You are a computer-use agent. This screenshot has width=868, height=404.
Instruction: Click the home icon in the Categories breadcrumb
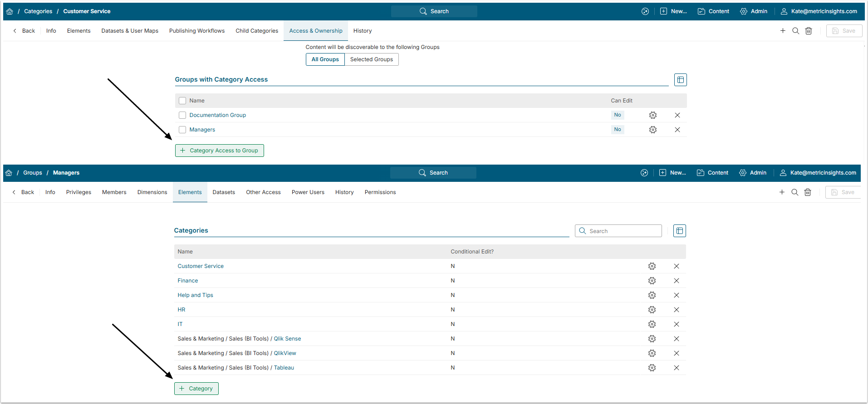point(10,11)
